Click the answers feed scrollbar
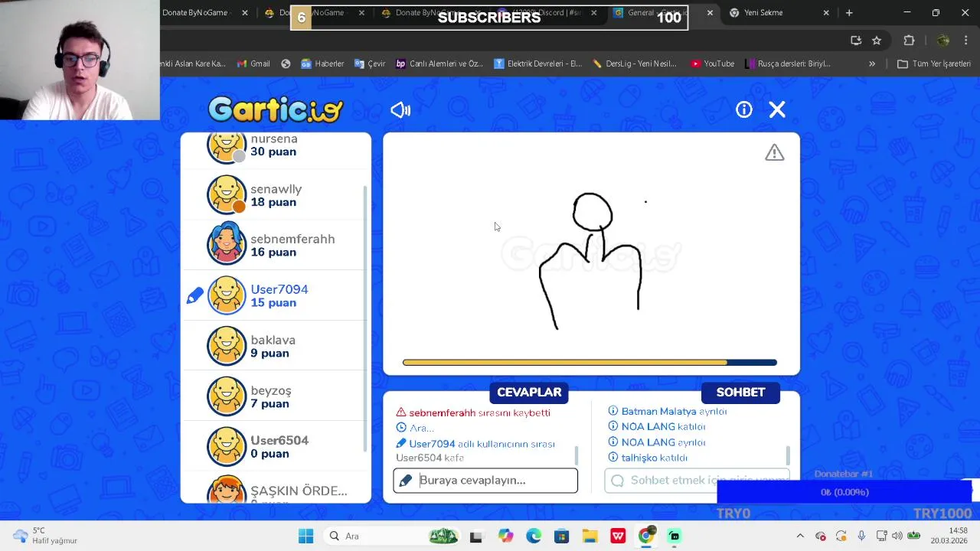Screen dimensions: 980x551 pyautogui.click(x=577, y=456)
